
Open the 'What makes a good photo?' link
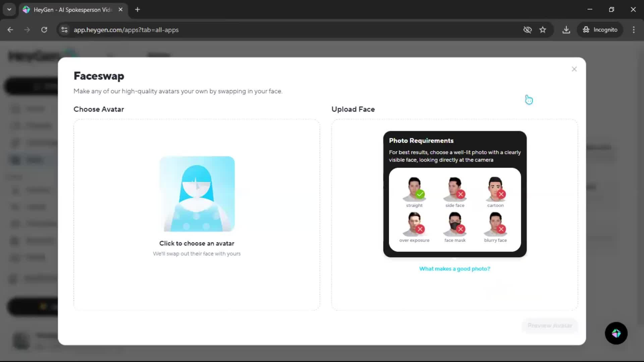coord(454,269)
